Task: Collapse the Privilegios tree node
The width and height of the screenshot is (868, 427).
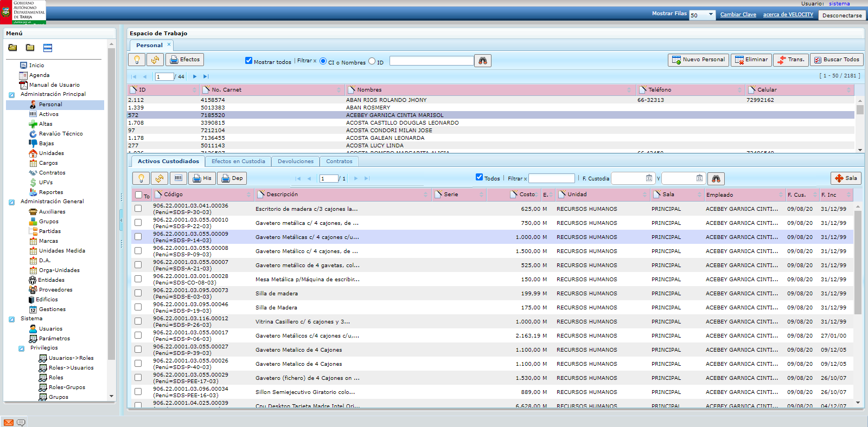Action: (21, 348)
